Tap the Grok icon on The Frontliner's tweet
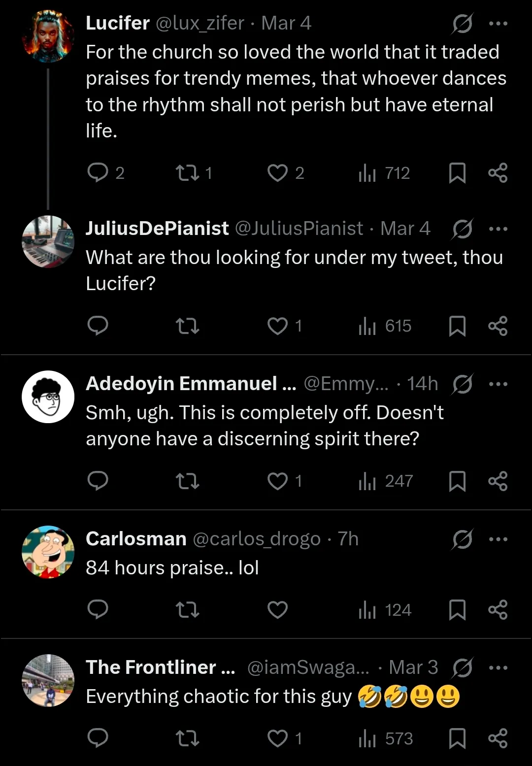This screenshot has width=532, height=766. (462, 668)
